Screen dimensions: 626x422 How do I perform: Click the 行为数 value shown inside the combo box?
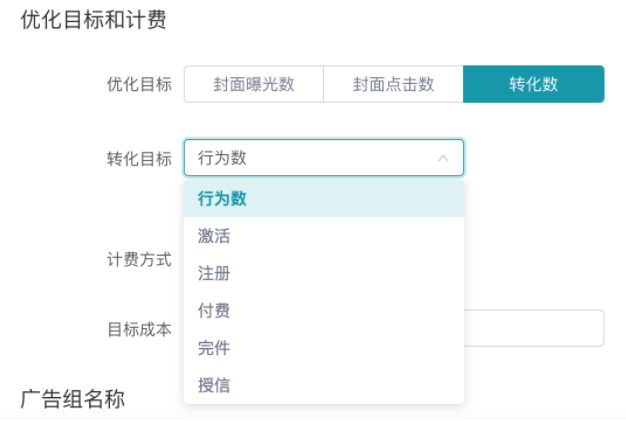pos(223,158)
